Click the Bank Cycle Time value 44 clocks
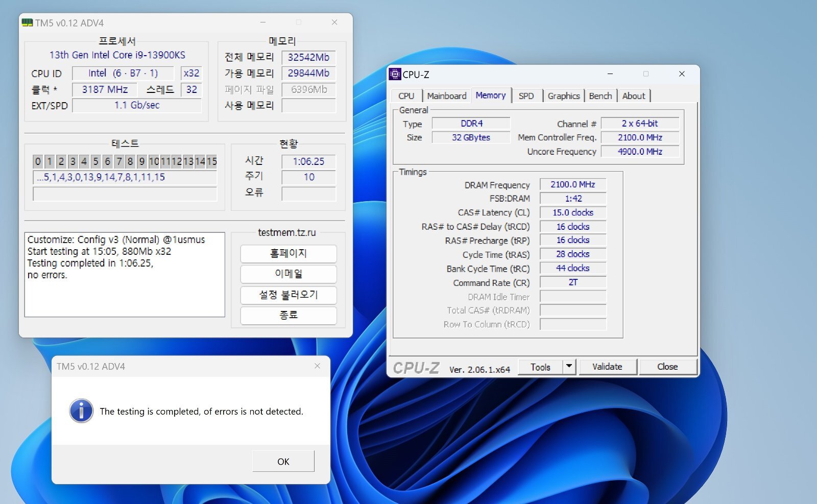817x504 pixels. tap(573, 268)
